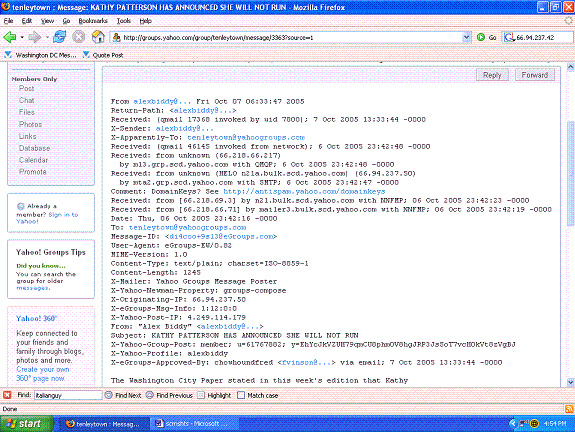
Task: Expand hidden system tray icons arrow
Action: (513, 424)
